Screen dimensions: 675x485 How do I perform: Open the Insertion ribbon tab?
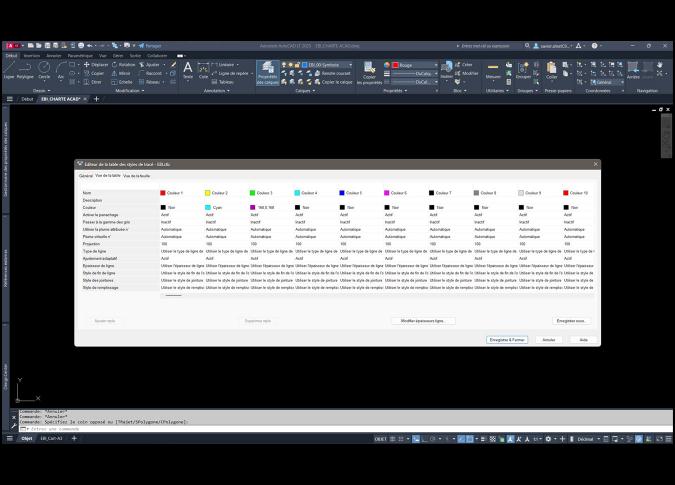pos(32,56)
